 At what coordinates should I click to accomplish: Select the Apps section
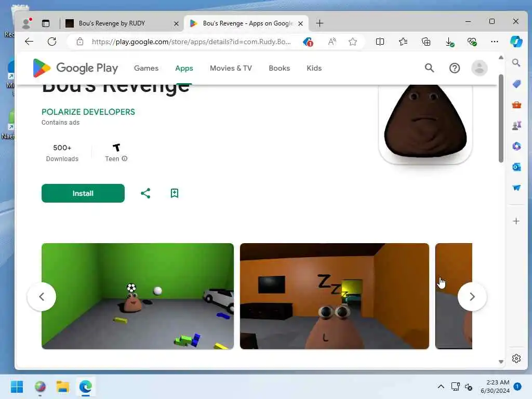click(x=184, y=68)
